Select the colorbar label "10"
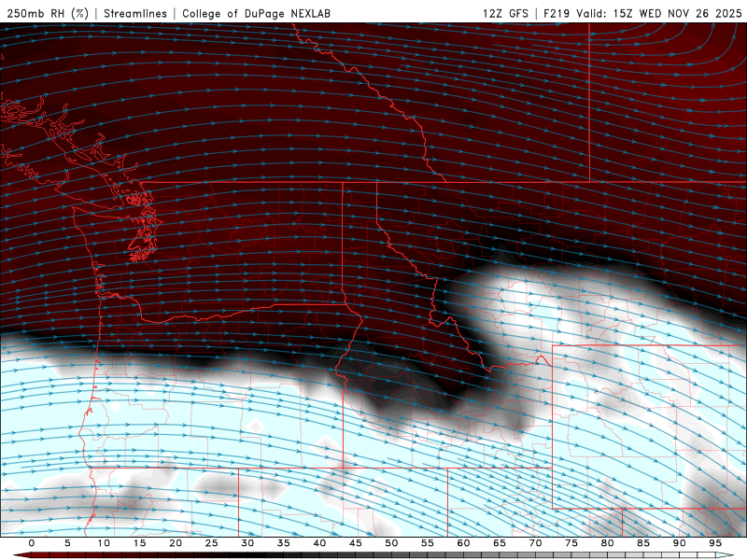This screenshot has width=747, height=560. 104,543
